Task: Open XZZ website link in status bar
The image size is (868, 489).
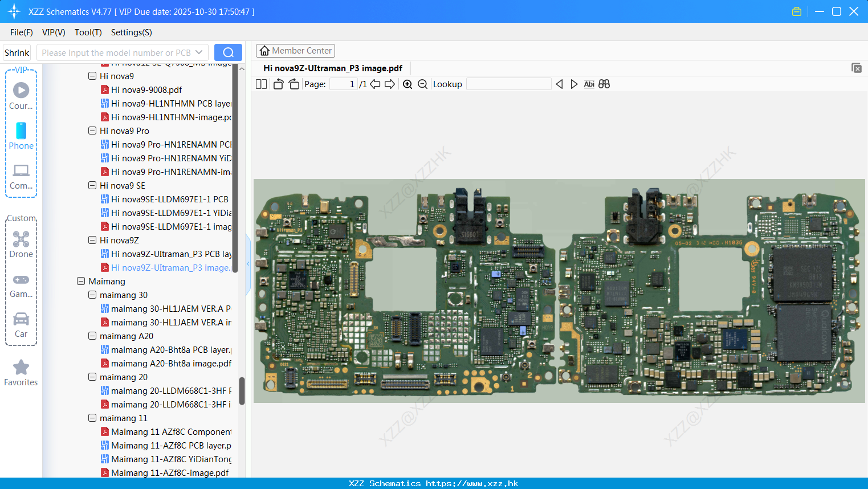Action: pyautogui.click(x=472, y=483)
